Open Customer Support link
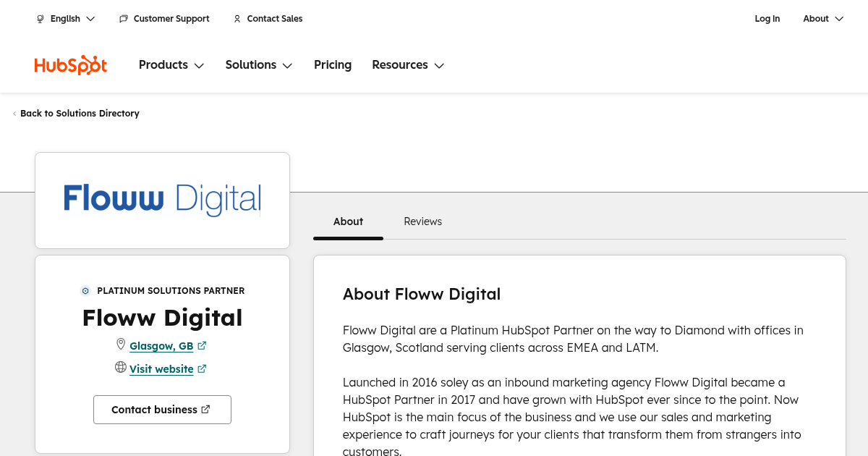Viewport: 868px width, 456px height. click(x=164, y=19)
